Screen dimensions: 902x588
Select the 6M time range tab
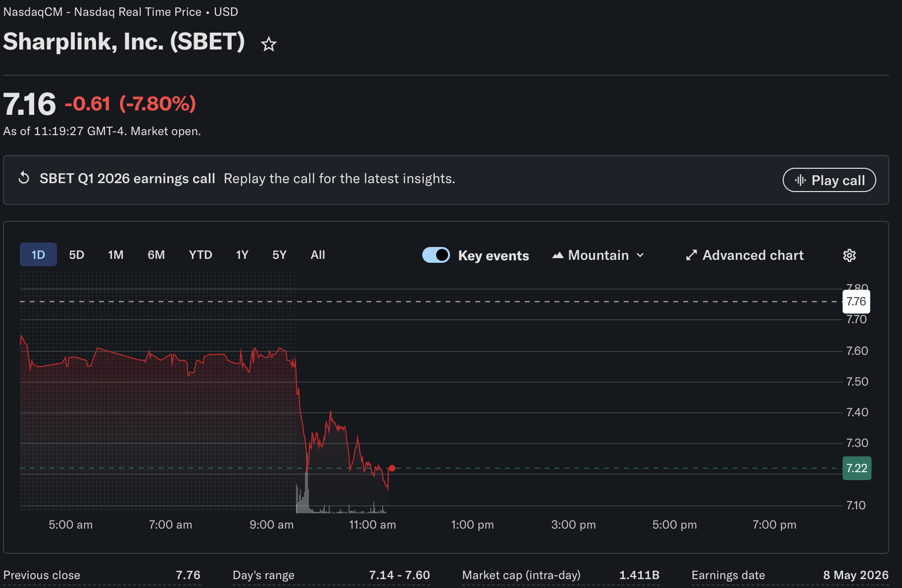click(x=156, y=255)
